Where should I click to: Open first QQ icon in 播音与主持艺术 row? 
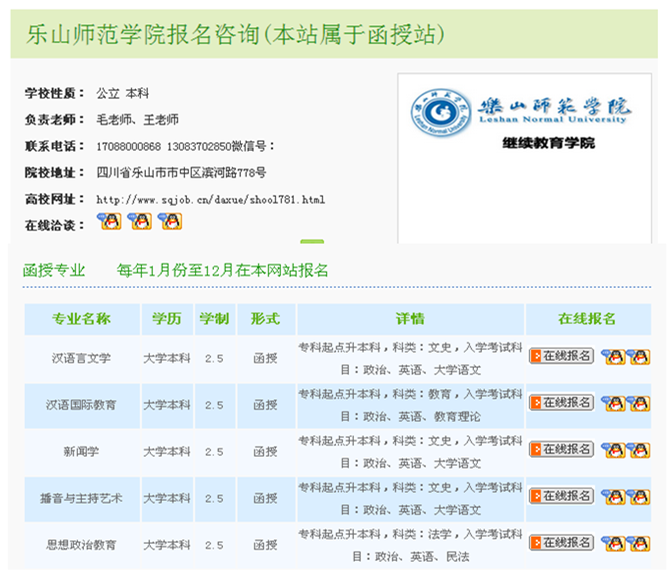pyautogui.click(x=613, y=497)
